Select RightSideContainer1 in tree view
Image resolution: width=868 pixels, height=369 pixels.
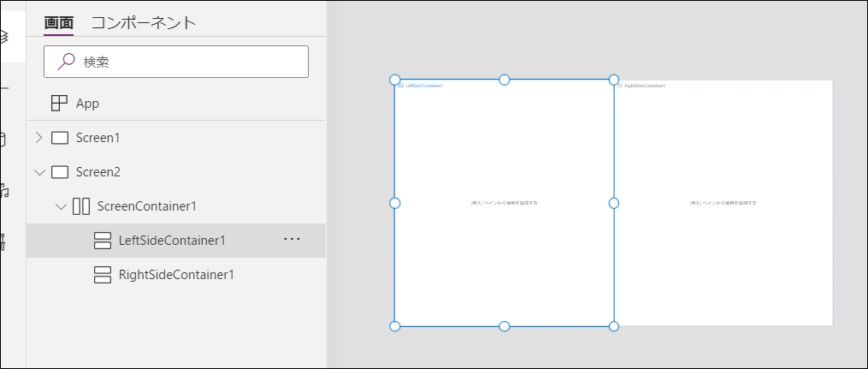[x=176, y=275]
